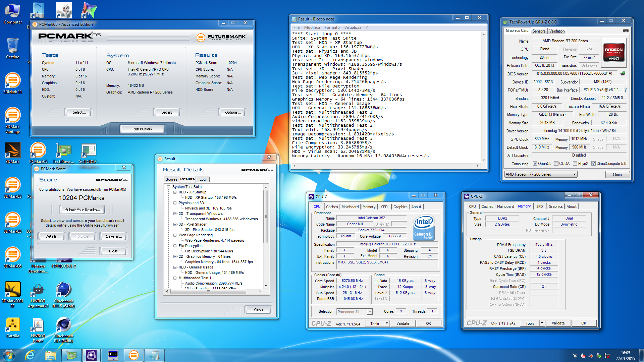Click the Blocco note horizontal scrollbar

point(385,166)
